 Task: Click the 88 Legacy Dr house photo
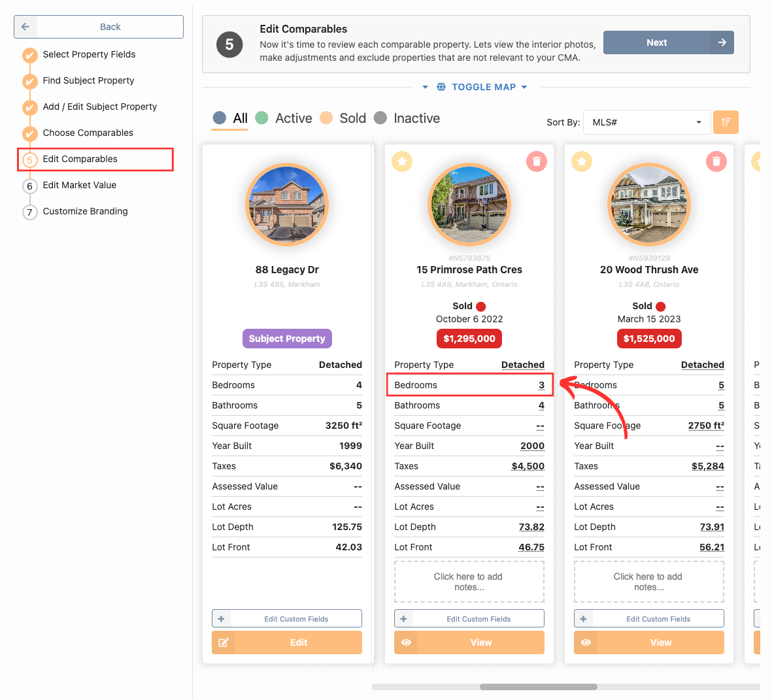pyautogui.click(x=286, y=205)
